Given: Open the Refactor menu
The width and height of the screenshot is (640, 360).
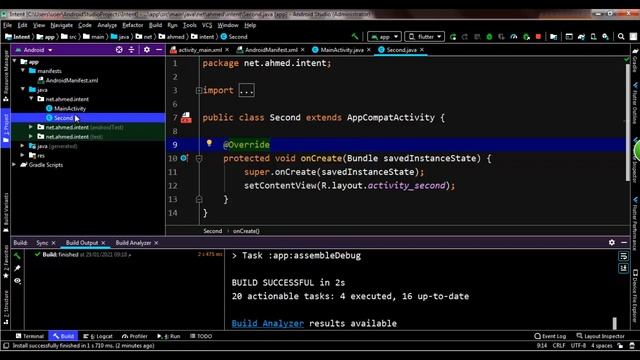Looking at the screenshot, I should pos(133,25).
